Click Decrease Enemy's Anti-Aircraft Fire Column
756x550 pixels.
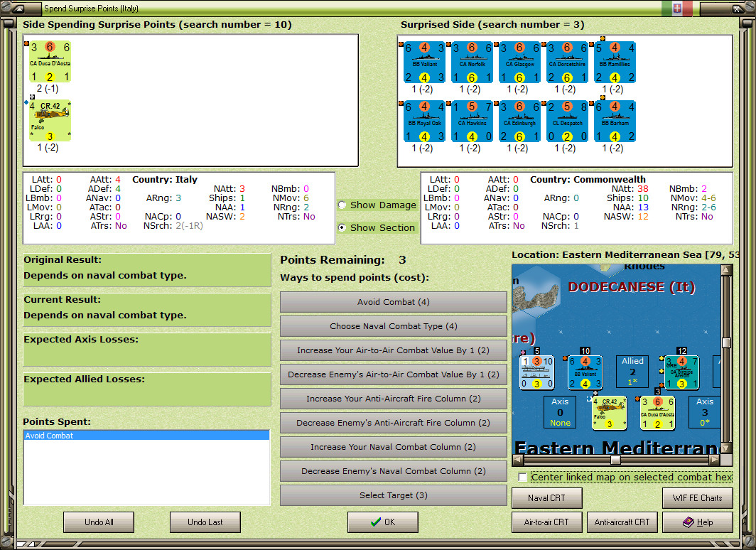[394, 423]
